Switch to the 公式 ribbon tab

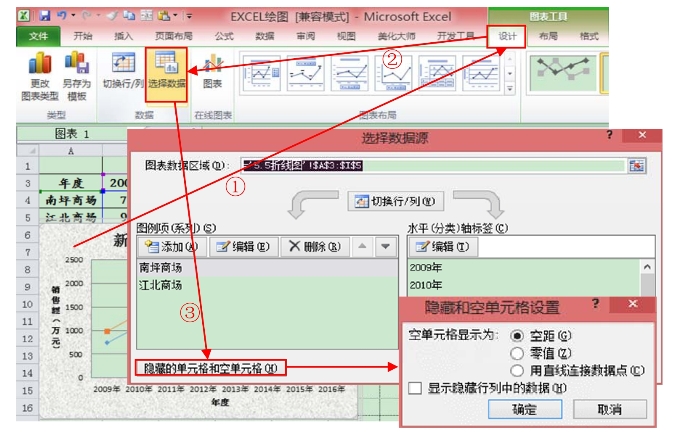(223, 36)
